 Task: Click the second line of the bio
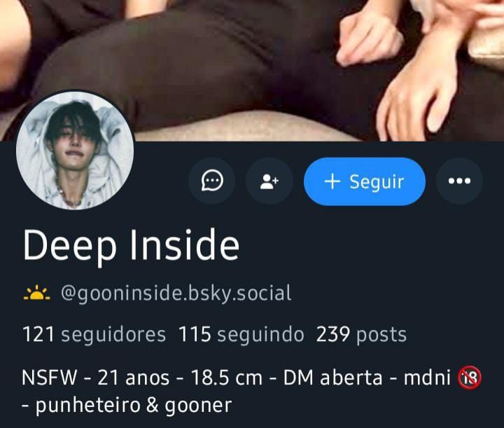point(127,406)
